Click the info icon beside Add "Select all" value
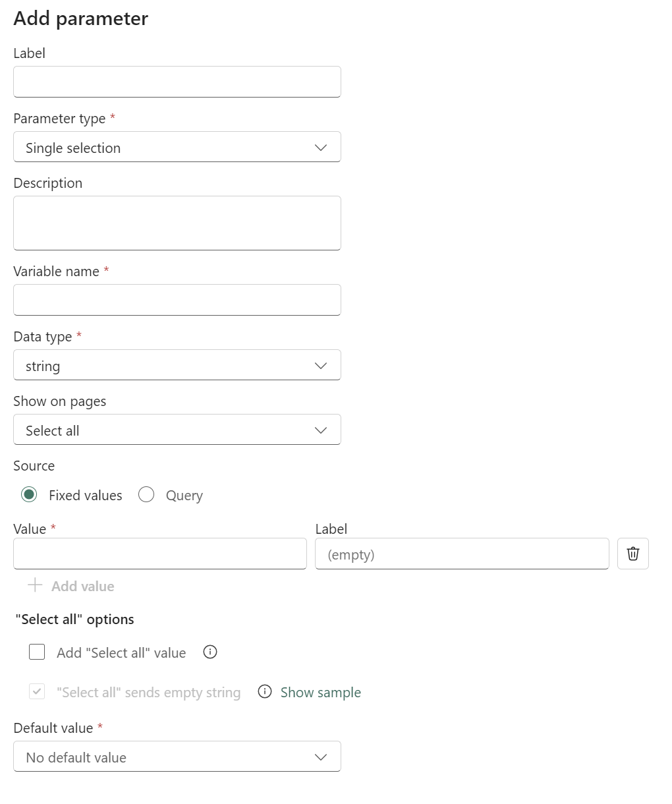672x804 pixels. pyautogui.click(x=210, y=652)
